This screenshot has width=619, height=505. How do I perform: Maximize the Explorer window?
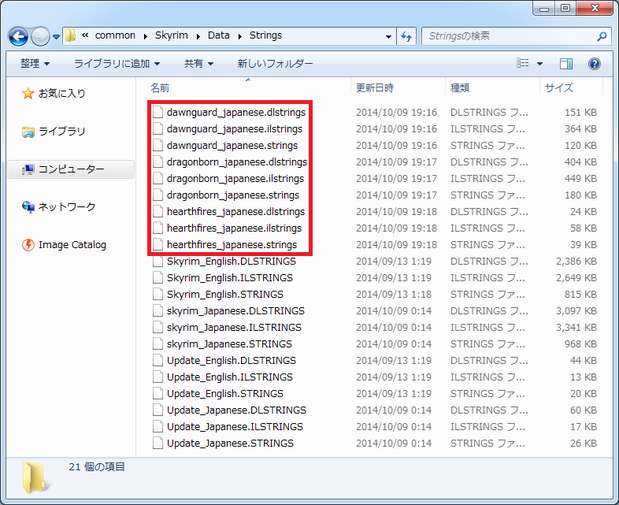566,9
